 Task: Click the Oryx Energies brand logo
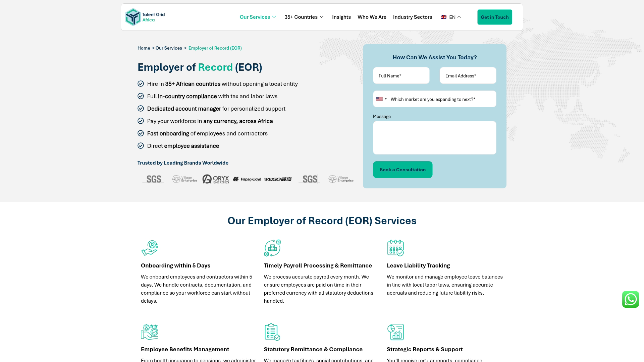pos(215,179)
